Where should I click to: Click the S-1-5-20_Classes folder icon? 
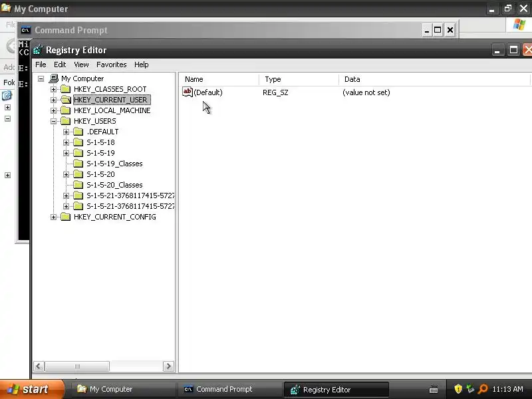78,185
